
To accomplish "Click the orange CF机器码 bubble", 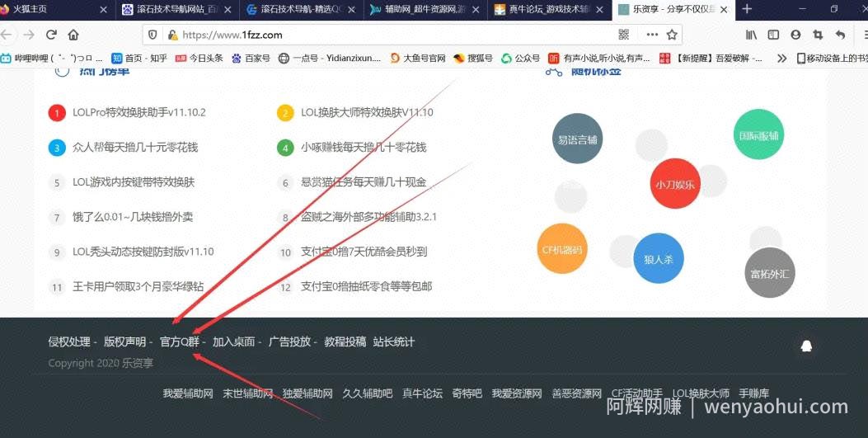I will pos(562,248).
